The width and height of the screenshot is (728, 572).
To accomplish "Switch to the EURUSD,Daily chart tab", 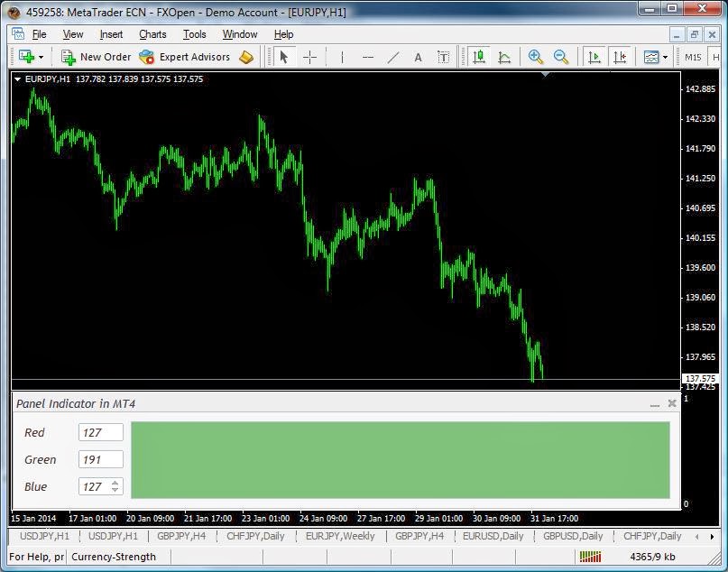I will pos(493,536).
